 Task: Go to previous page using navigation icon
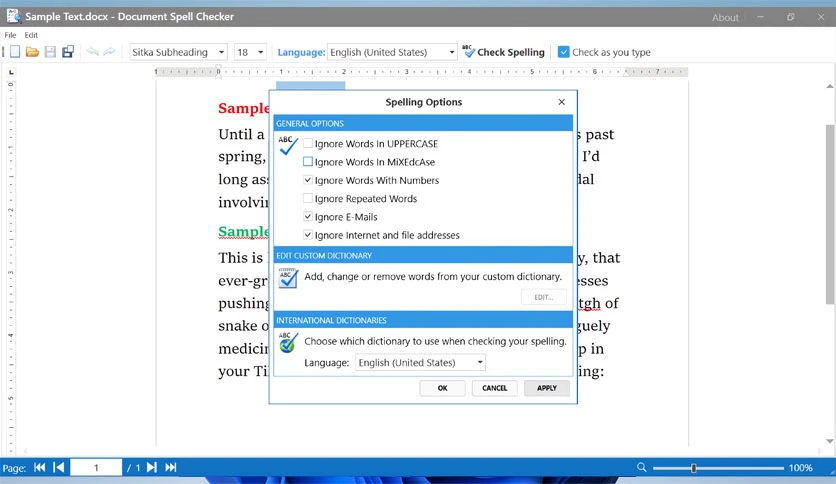point(59,467)
